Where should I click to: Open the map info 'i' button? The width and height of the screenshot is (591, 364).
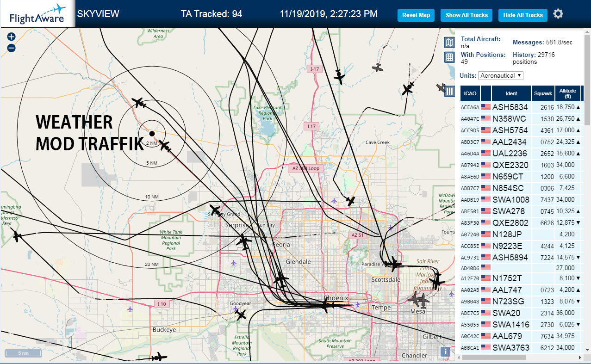pos(445,352)
